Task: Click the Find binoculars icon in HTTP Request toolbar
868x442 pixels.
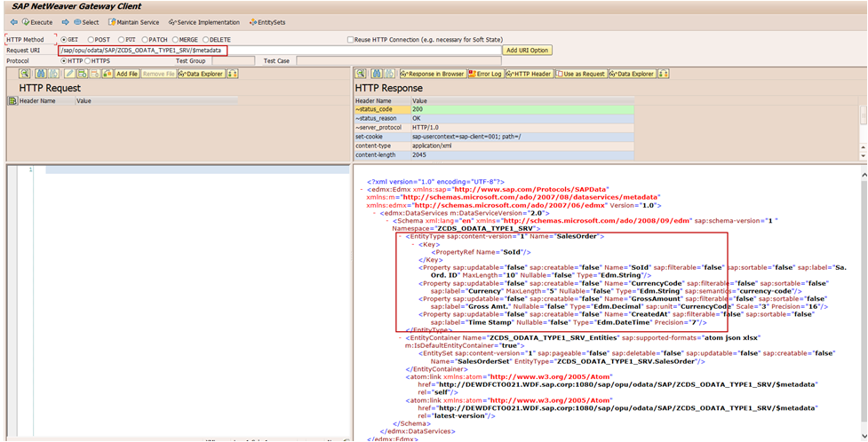Action: (40, 74)
